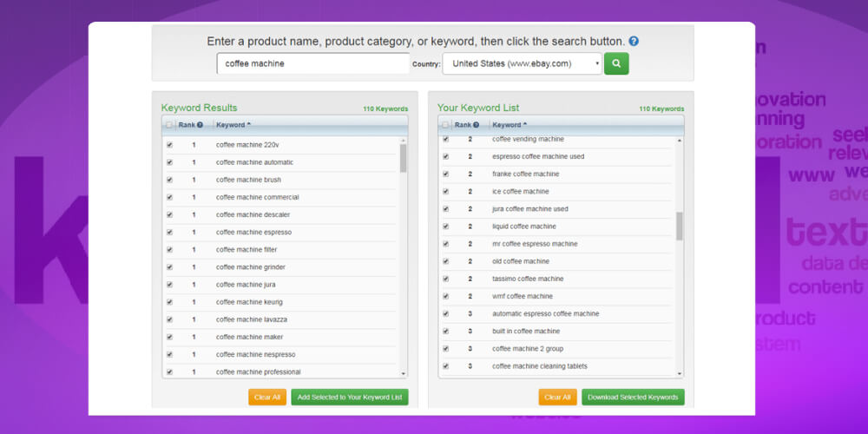This screenshot has height=434, width=868.
Task: Click the green search magnifier button
Action: point(616,63)
